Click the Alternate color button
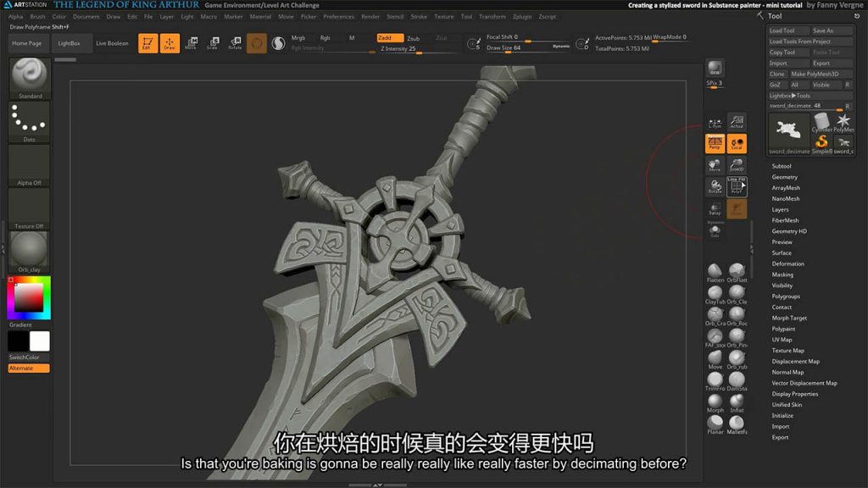Viewport: 868px width, 488px height. click(29, 368)
